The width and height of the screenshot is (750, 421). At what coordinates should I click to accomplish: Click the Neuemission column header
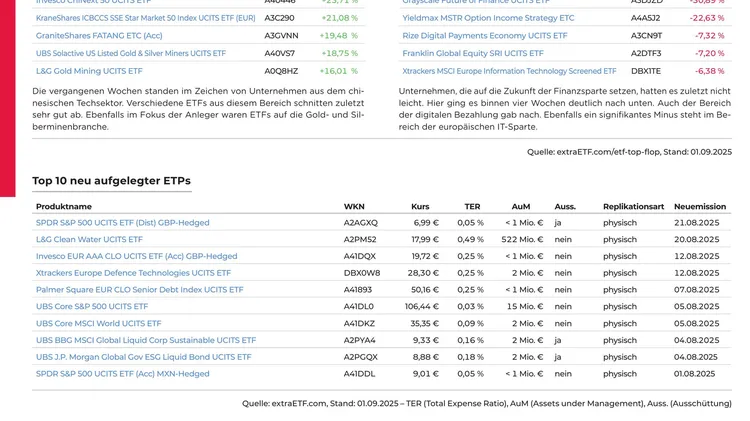point(700,207)
